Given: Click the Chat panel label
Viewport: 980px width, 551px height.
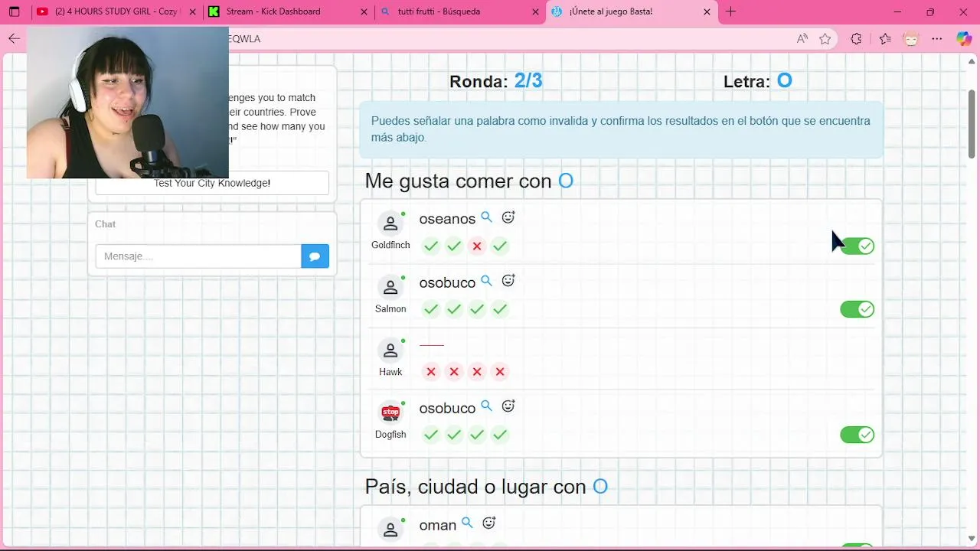Looking at the screenshot, I should (106, 224).
